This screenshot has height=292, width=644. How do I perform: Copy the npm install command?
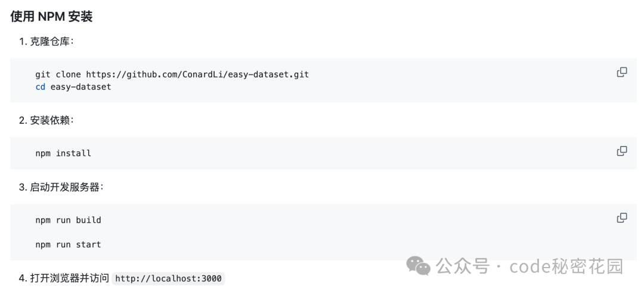coord(622,151)
